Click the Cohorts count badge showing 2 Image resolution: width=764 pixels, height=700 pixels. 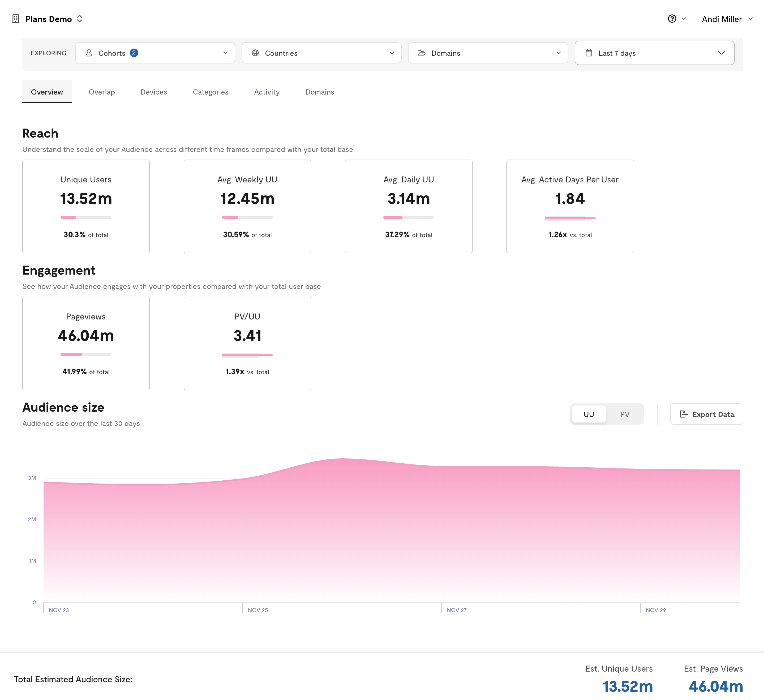pos(134,53)
